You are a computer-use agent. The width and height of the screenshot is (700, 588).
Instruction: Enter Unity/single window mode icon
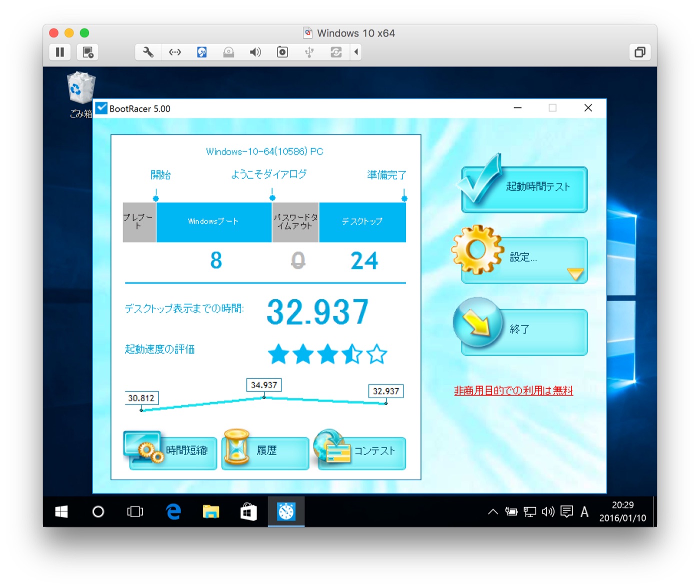639,52
